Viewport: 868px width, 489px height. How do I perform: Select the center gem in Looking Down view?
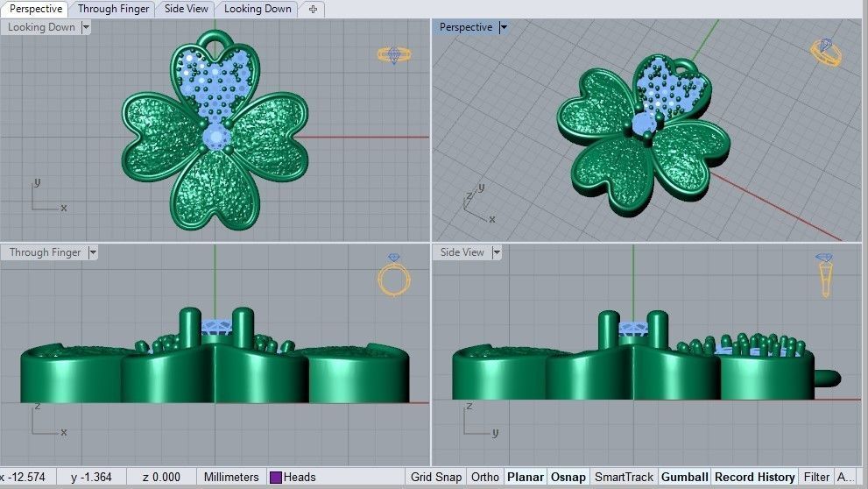click(215, 137)
